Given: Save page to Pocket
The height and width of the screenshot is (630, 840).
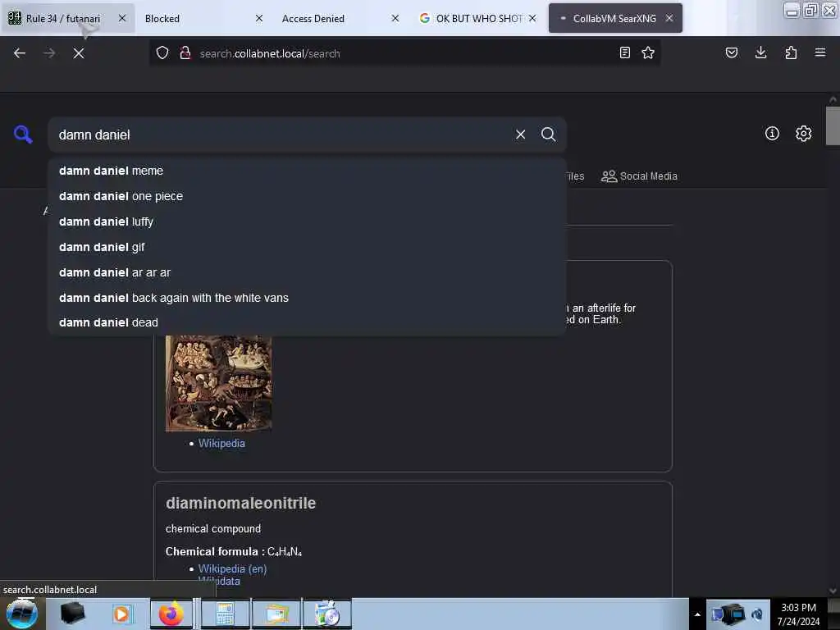Looking at the screenshot, I should [732, 53].
